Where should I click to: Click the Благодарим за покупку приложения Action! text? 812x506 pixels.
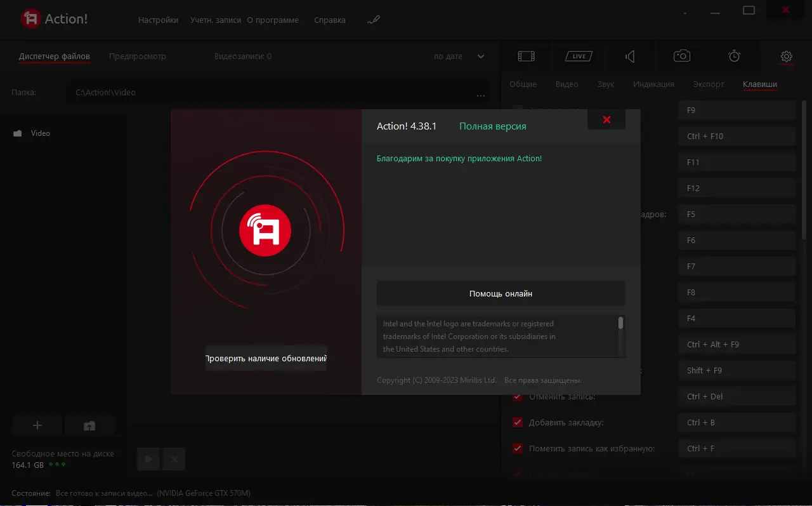point(459,159)
